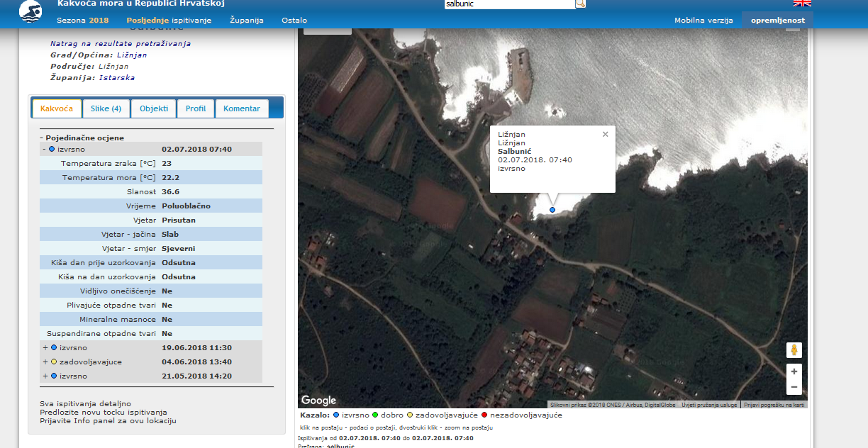
Task: Click the search magnifier icon beside salbunic
Action: [581, 4]
